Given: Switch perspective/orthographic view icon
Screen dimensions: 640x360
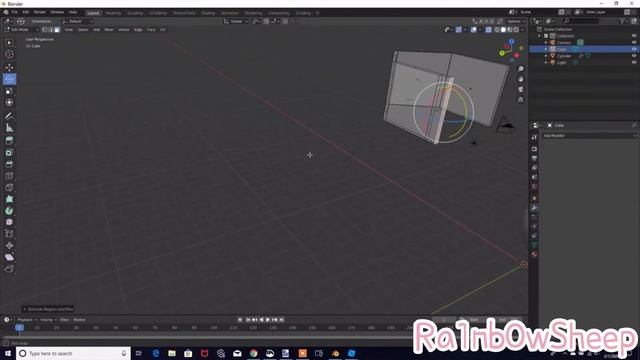Looking at the screenshot, I should 521,100.
